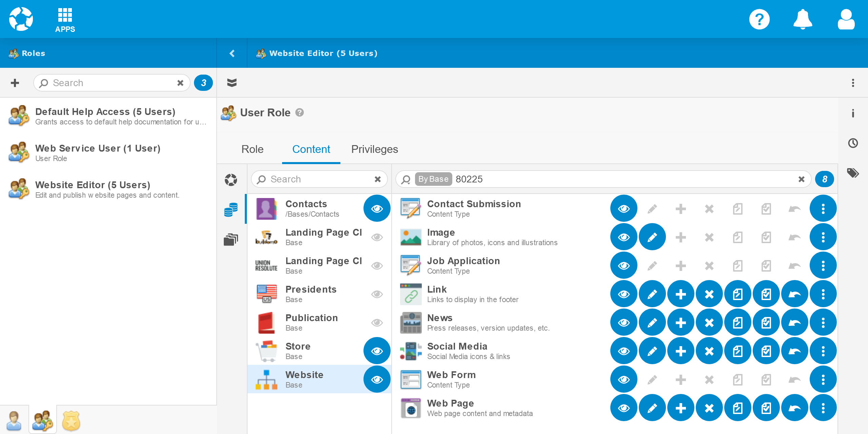Open more options for Link row
868x434 pixels.
[823, 294]
